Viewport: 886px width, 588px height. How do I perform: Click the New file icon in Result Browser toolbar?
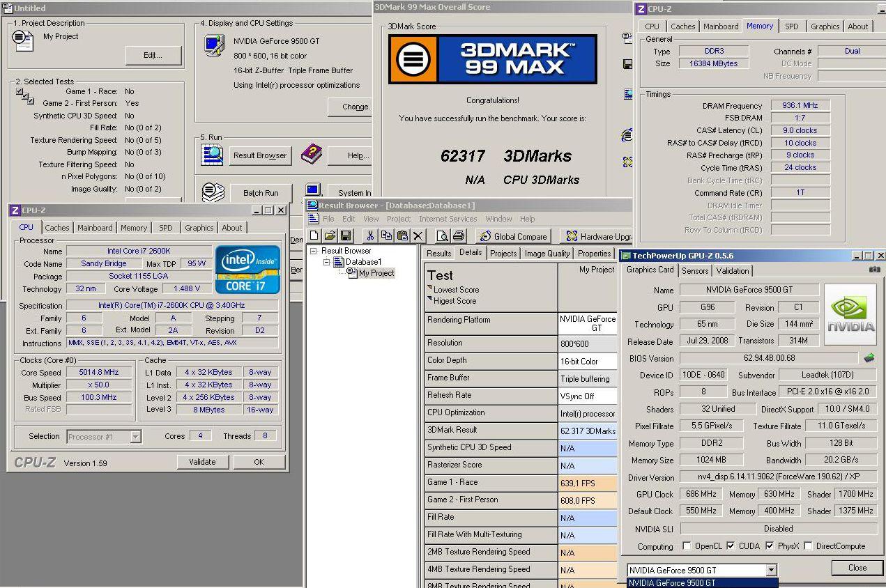coord(314,236)
